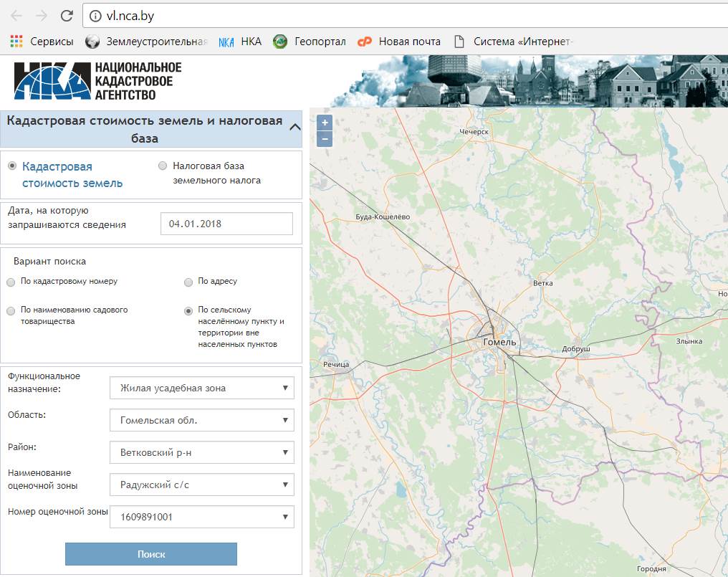Click Городня town label on the map
Viewport: 728px width, 577px height.
pos(651,568)
